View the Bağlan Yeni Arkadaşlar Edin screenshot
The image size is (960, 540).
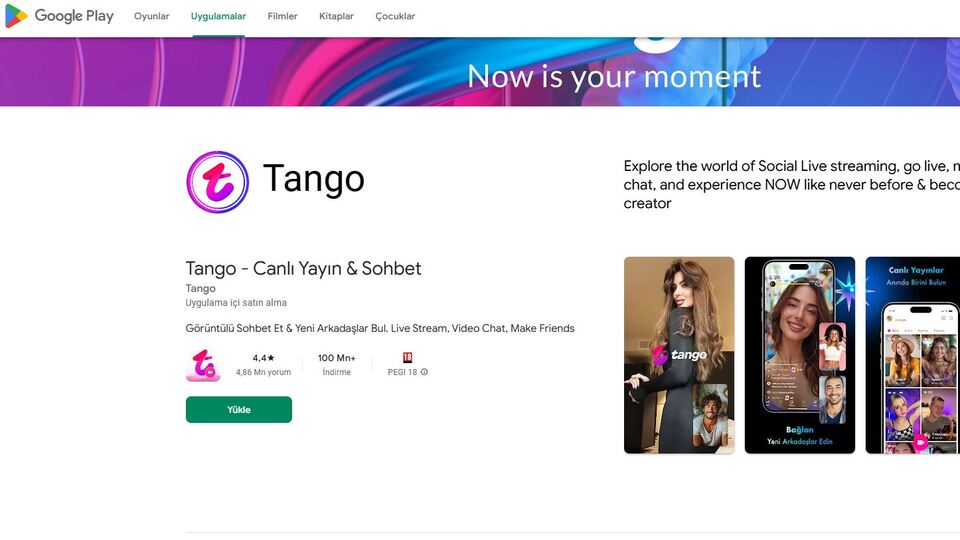799,355
